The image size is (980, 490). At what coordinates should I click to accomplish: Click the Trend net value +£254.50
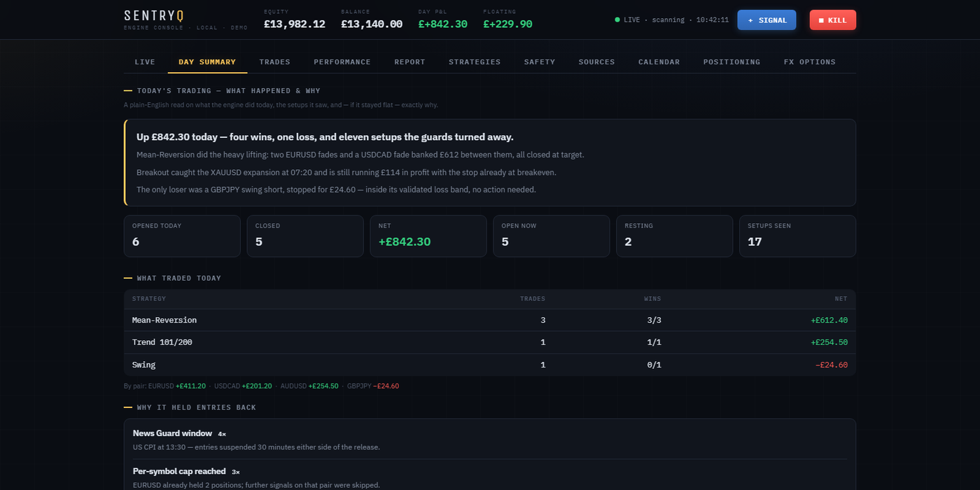tap(829, 342)
